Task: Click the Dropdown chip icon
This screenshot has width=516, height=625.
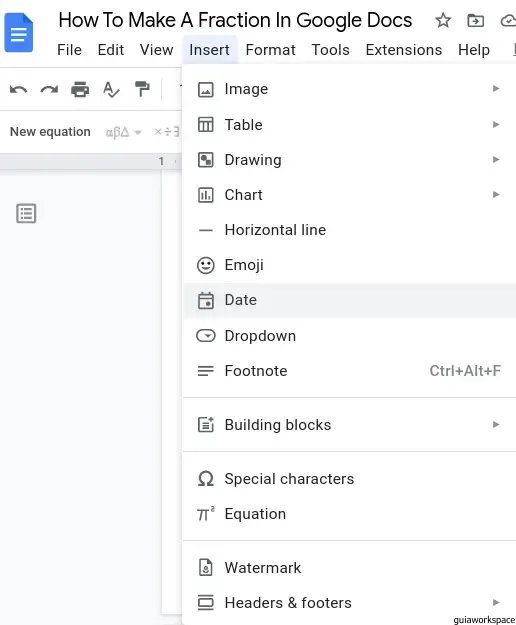Action: click(x=206, y=336)
